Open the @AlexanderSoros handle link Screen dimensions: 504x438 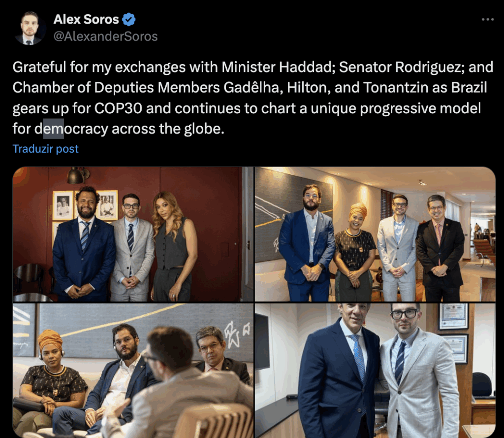tap(105, 36)
